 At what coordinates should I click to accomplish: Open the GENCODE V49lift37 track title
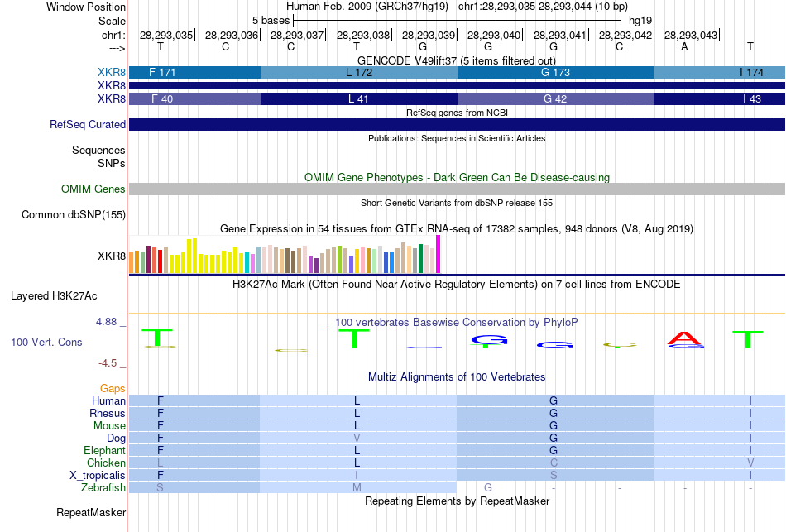tap(457, 60)
